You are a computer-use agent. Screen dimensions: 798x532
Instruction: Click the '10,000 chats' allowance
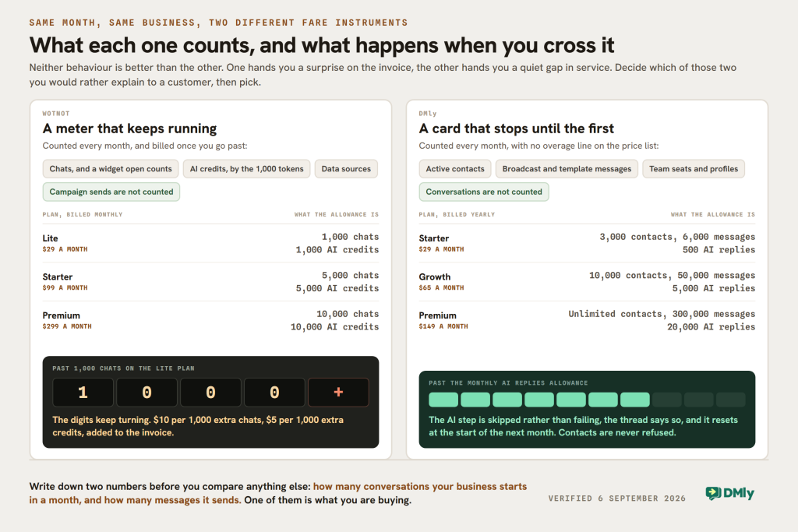(348, 315)
